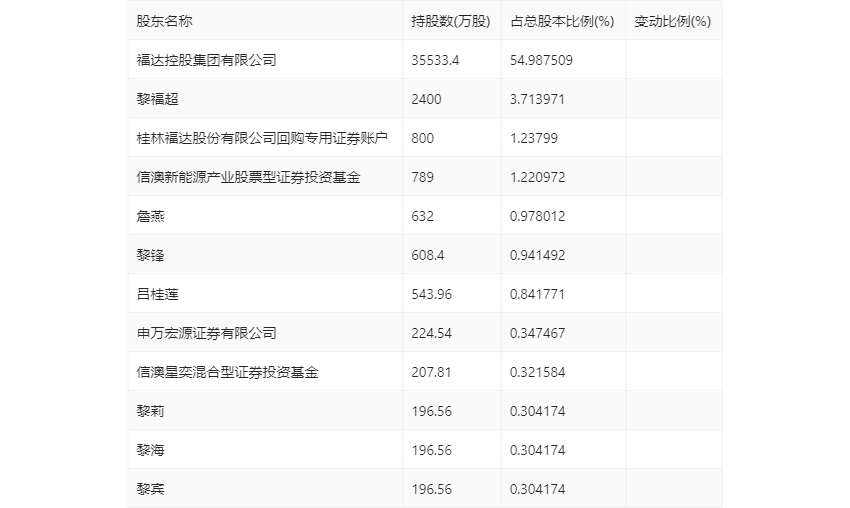Click 0.304174 in the 黎宾 row
The image size is (850, 508).
[537, 490]
